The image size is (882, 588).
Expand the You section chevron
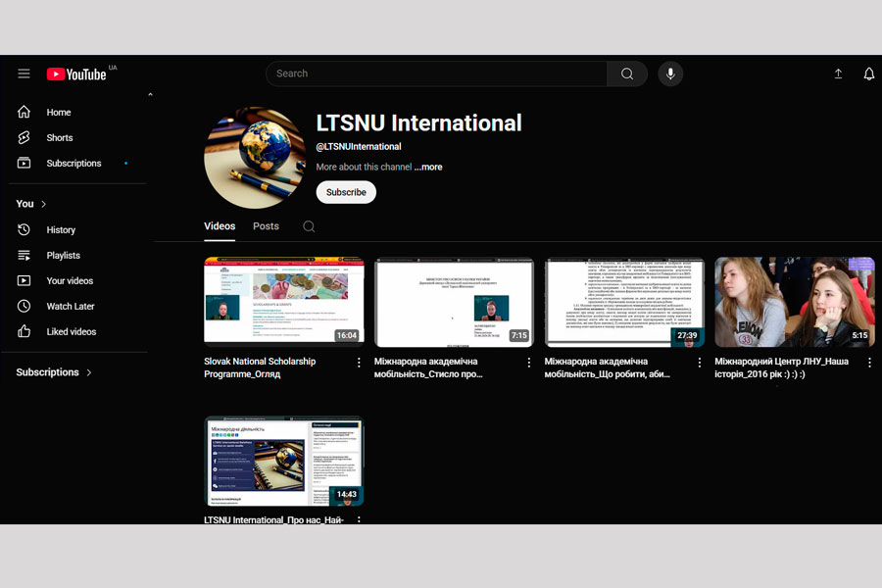click(x=43, y=204)
